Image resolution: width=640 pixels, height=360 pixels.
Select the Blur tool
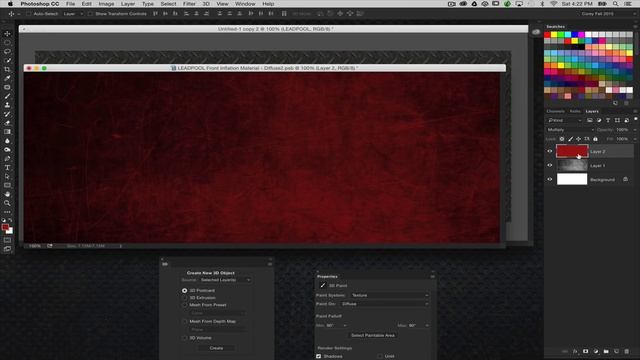[7, 141]
